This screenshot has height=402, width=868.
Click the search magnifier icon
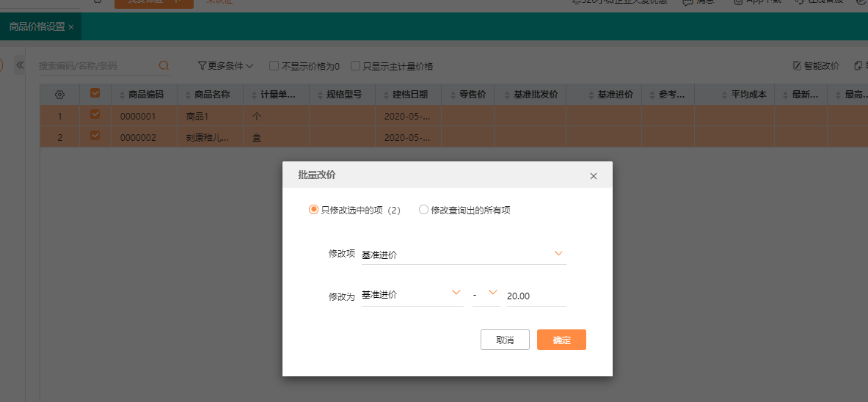pos(164,65)
